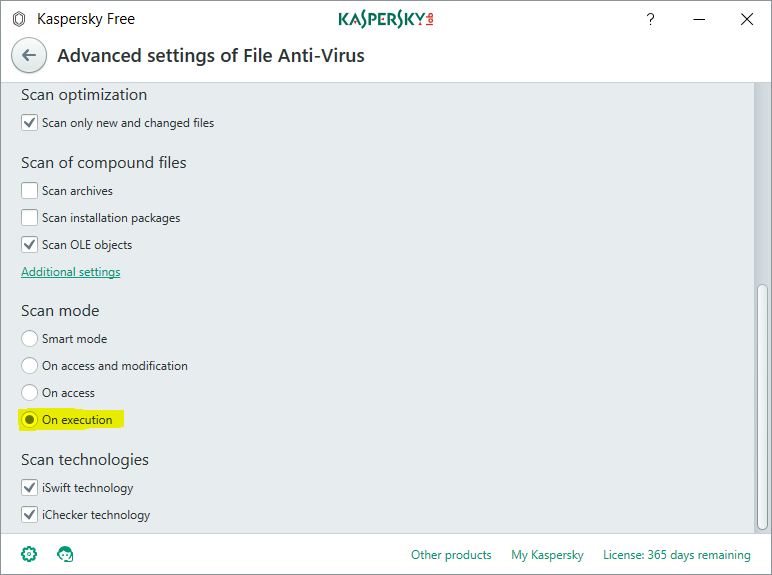Viewport: 772px width, 575px height.
Task: Click the support agent face icon
Action: pyautogui.click(x=66, y=554)
